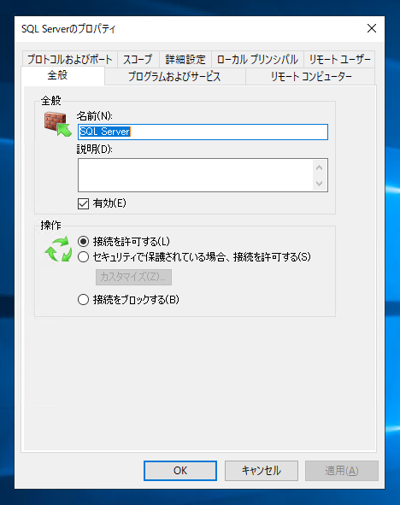Switch to the スコープ tab
400x505 pixels.
[x=138, y=59]
